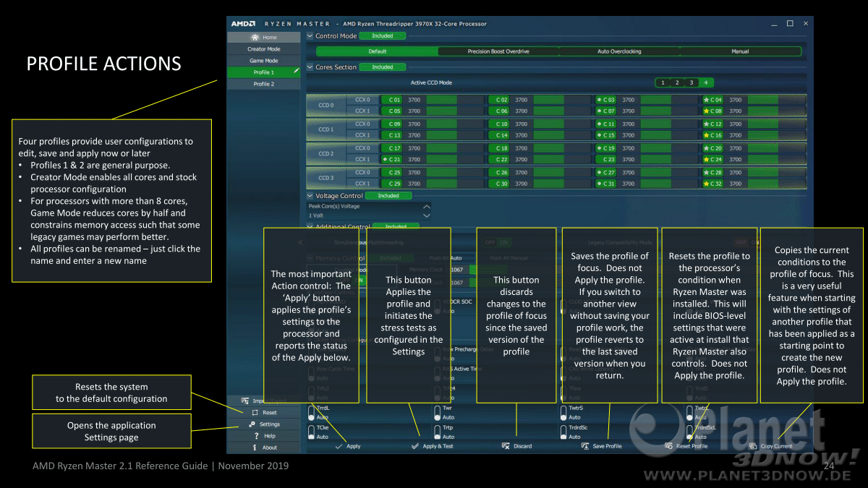
Task: Collapse the Control Mode section
Action: point(310,35)
